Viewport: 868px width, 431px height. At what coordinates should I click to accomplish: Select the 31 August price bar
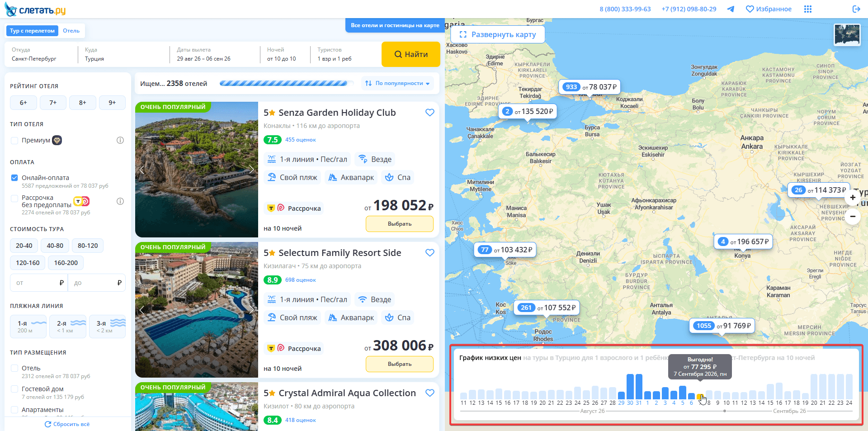pos(639,387)
